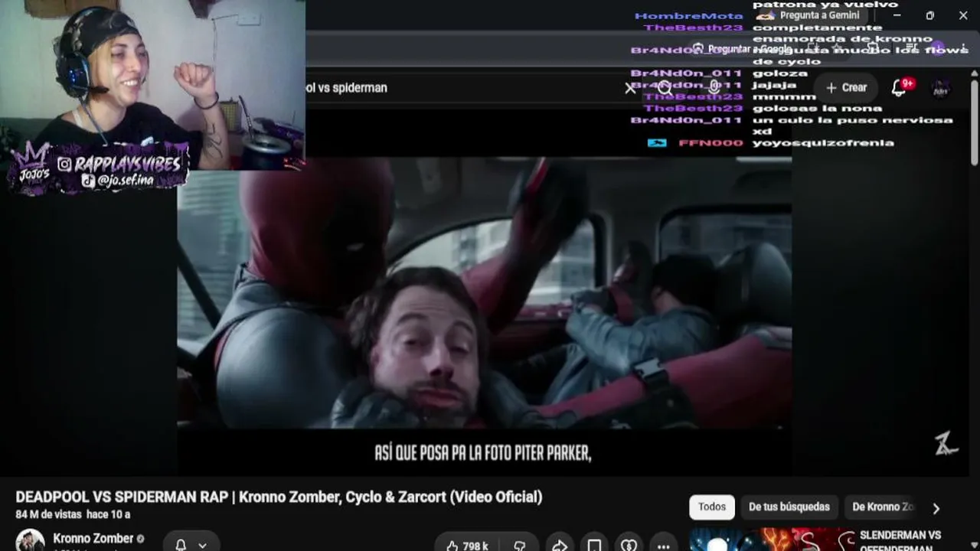Open the account avatar menu
980x551 pixels.
tap(941, 88)
